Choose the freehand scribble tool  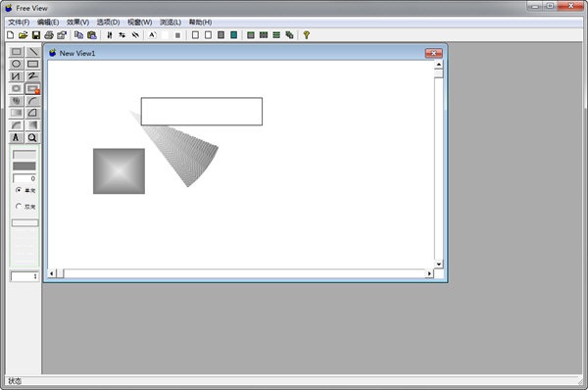coord(32,76)
